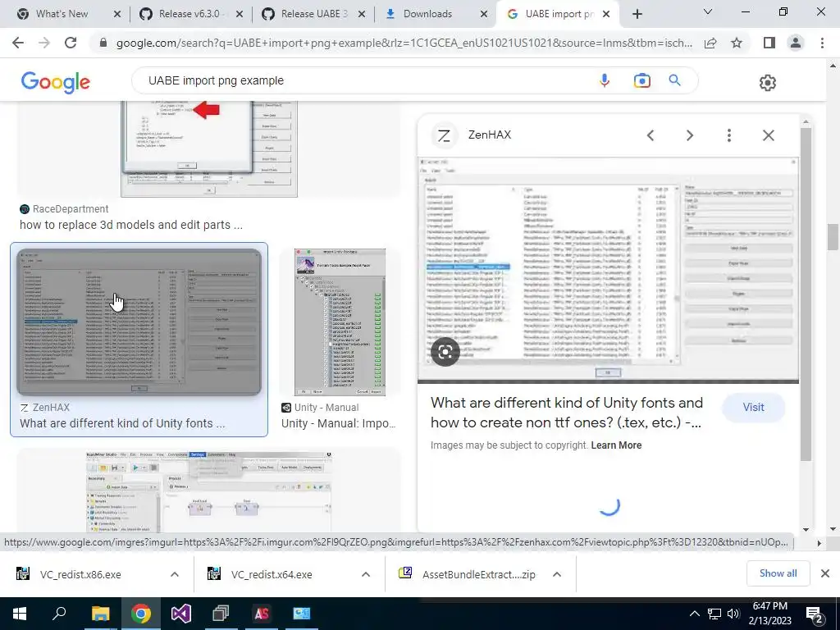Viewport: 840px width, 630px height.
Task: Open the Unity fonts result title
Action: pos(567,413)
